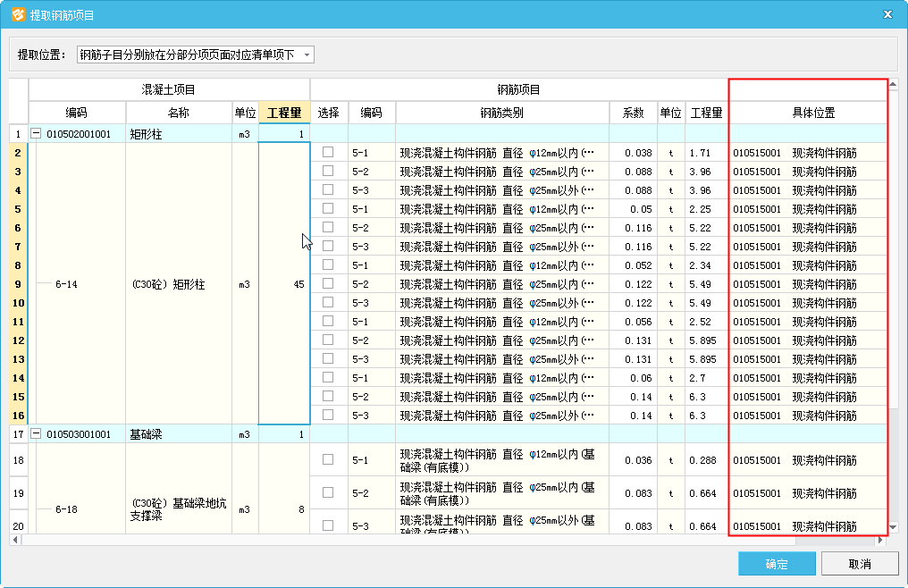This screenshot has width=908, height=588.
Task: Collapse the 010502001001 矩形柱 group
Action: tap(37, 134)
